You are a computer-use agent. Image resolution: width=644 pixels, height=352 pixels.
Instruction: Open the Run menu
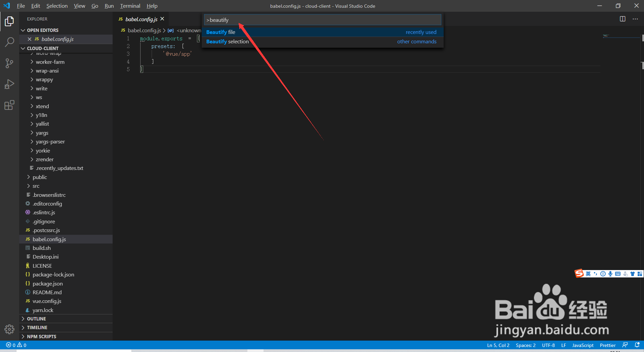click(x=109, y=6)
